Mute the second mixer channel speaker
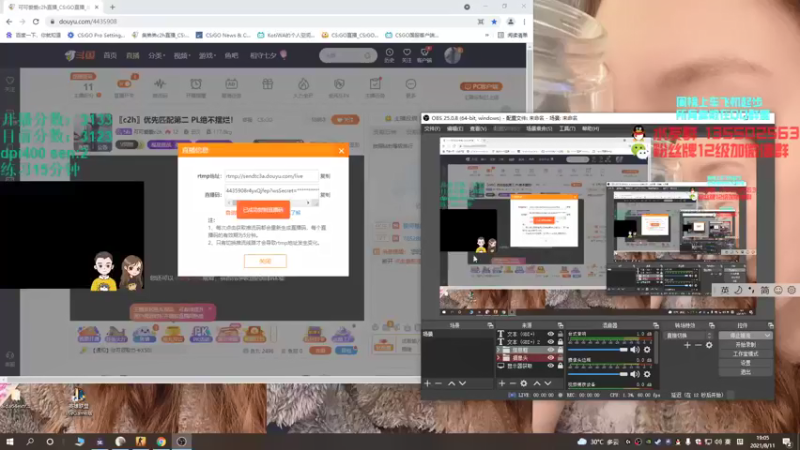 (x=635, y=374)
